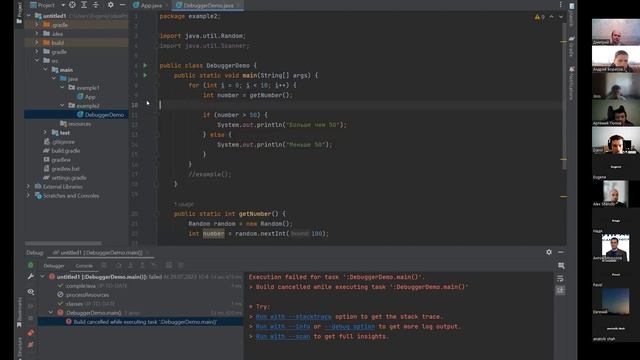The image size is (640, 360).
Task: Collapse the untitled1 project root
Action: pos(29,16)
